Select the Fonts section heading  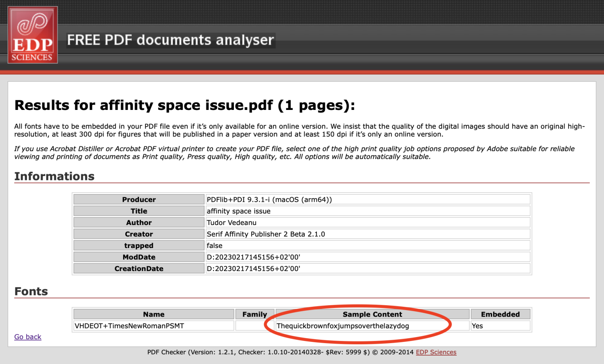tap(31, 291)
